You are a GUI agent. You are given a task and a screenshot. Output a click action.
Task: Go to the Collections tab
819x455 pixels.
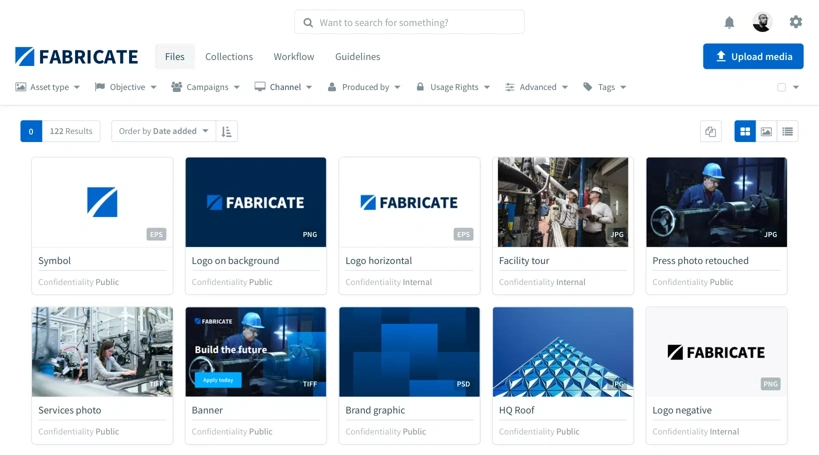tap(229, 57)
